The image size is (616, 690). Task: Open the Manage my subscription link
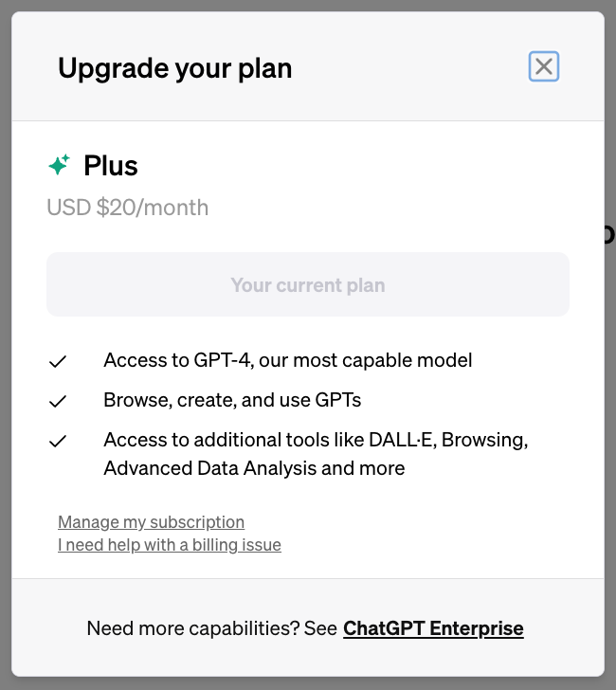pyautogui.click(x=151, y=522)
